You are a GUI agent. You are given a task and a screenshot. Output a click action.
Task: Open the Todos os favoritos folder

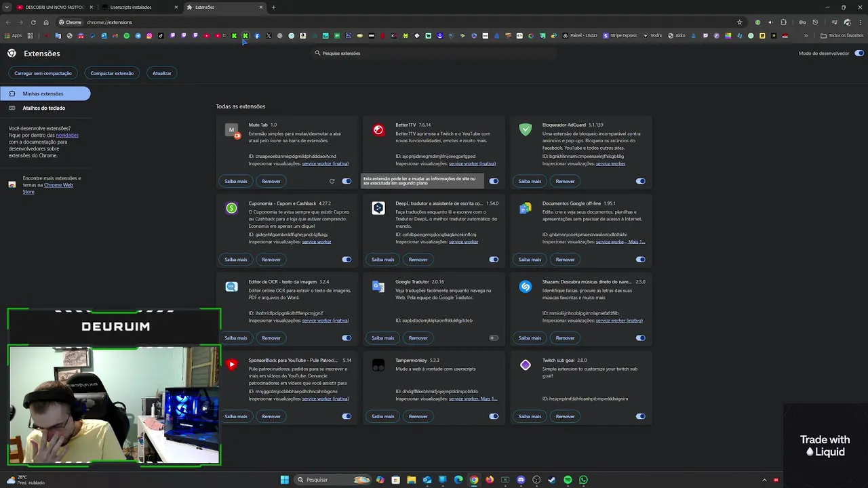tap(842, 35)
